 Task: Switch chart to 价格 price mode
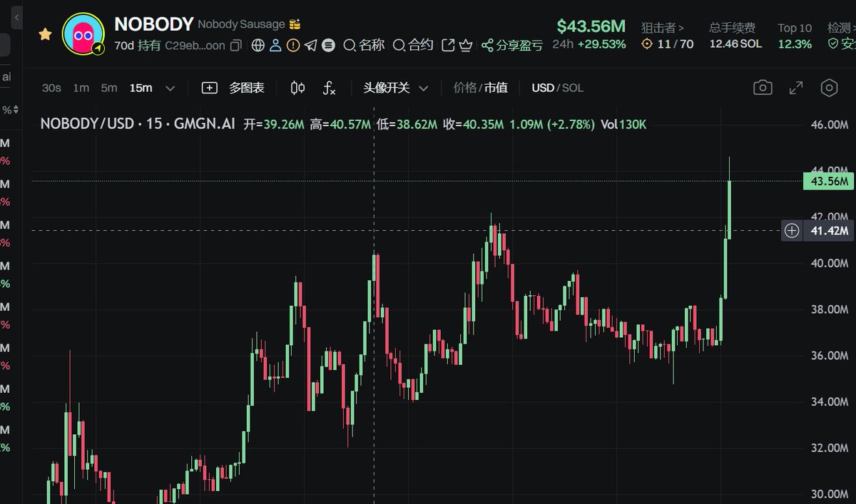click(465, 88)
